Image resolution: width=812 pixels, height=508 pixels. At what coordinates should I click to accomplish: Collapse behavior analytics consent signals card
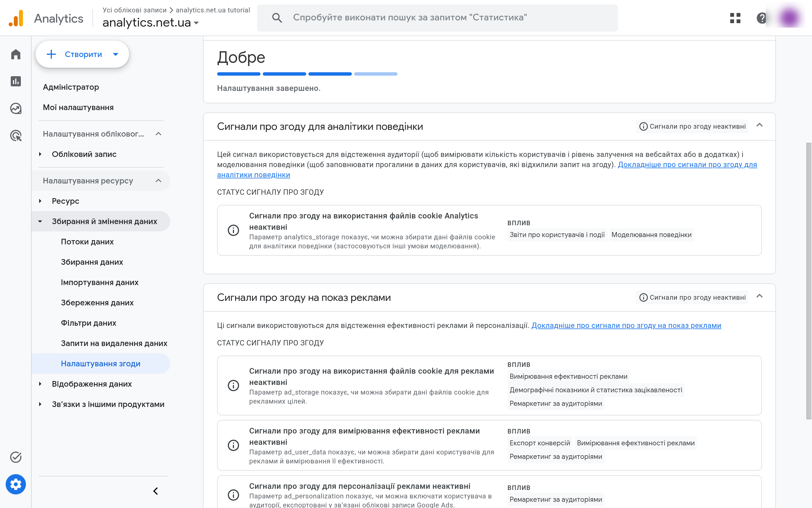[x=760, y=125]
